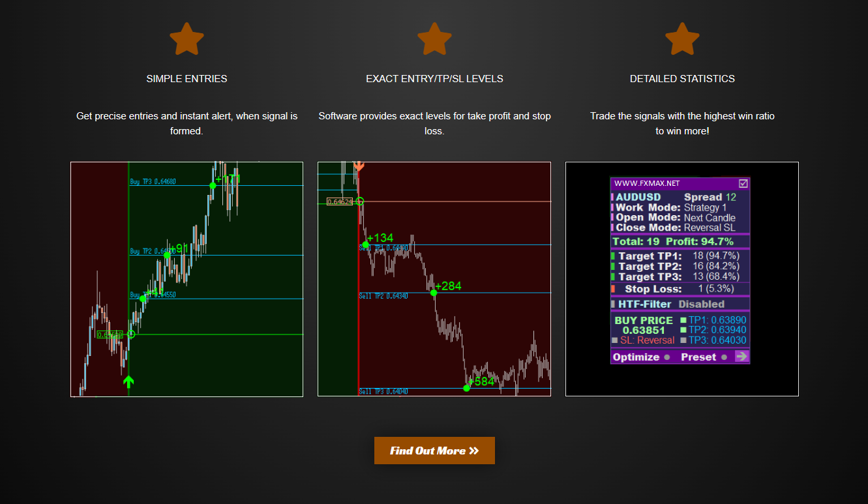Click the purple arrow button beside Preset
Screen dimensions: 868x504
741,356
